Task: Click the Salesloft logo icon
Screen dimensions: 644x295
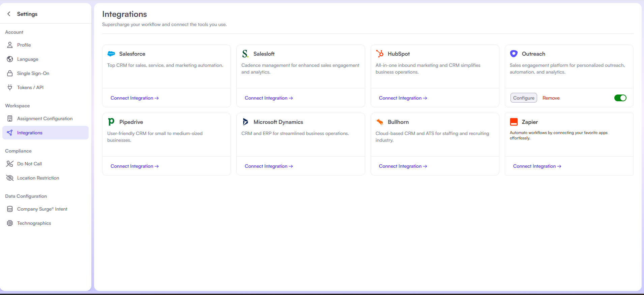Action: click(245, 54)
